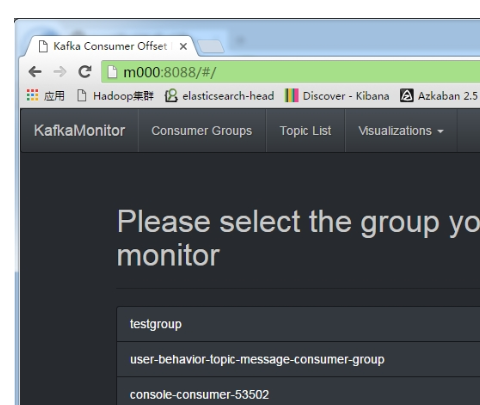Close the Kafka Consumer Offset tab

click(x=183, y=46)
